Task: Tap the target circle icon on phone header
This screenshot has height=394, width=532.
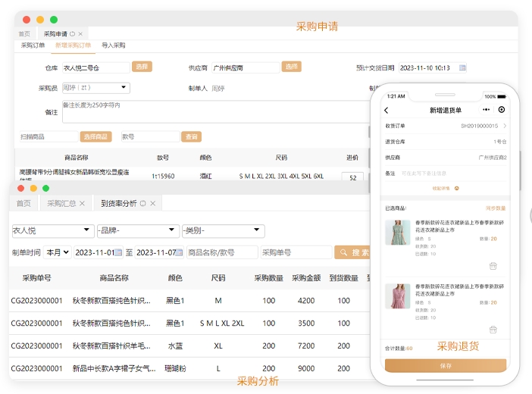Action: [x=502, y=110]
